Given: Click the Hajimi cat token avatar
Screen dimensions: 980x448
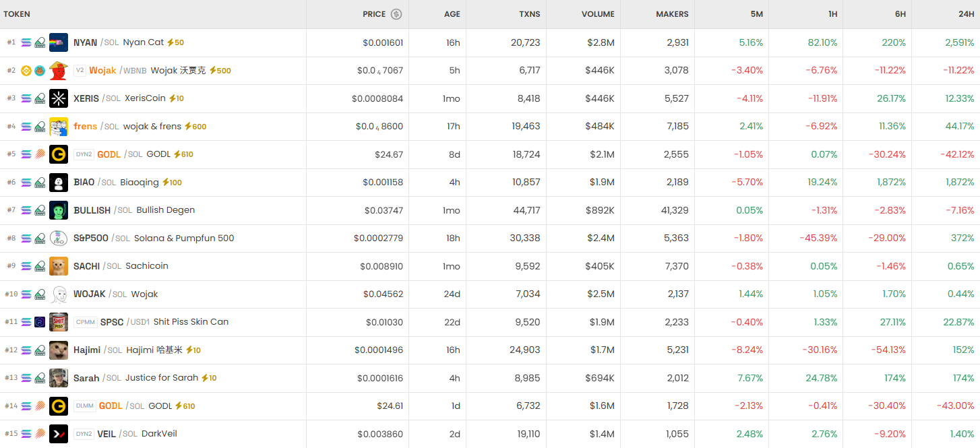Looking at the screenshot, I should click(x=59, y=350).
